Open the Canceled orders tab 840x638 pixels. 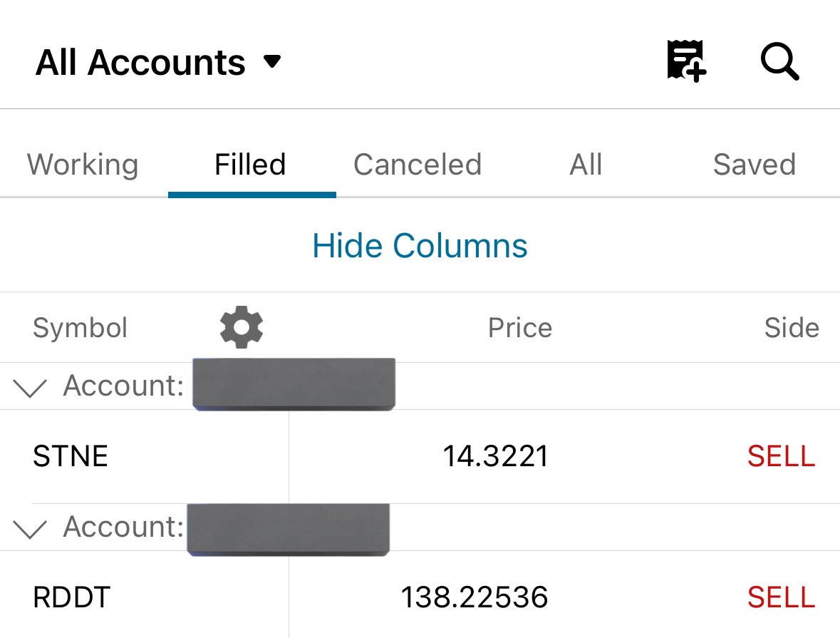(x=418, y=164)
